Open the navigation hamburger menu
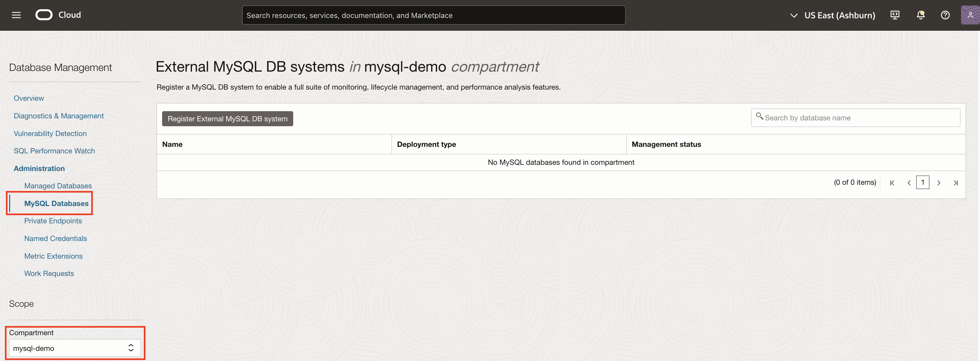980x361 pixels. 16,15
